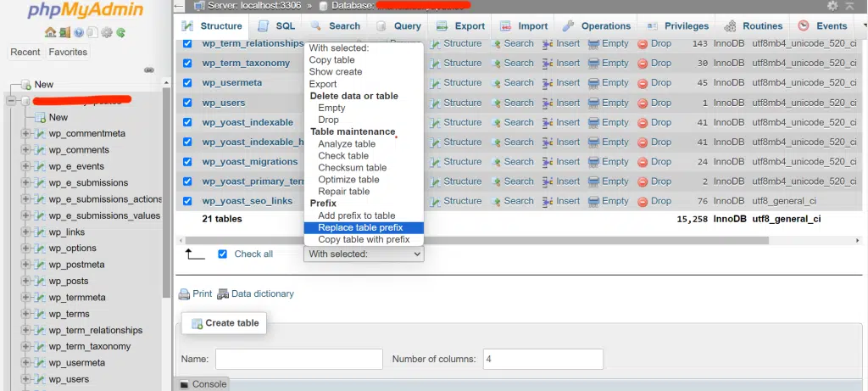Open the Operations tab
This screenshot has width=868, height=391.
(596, 26)
